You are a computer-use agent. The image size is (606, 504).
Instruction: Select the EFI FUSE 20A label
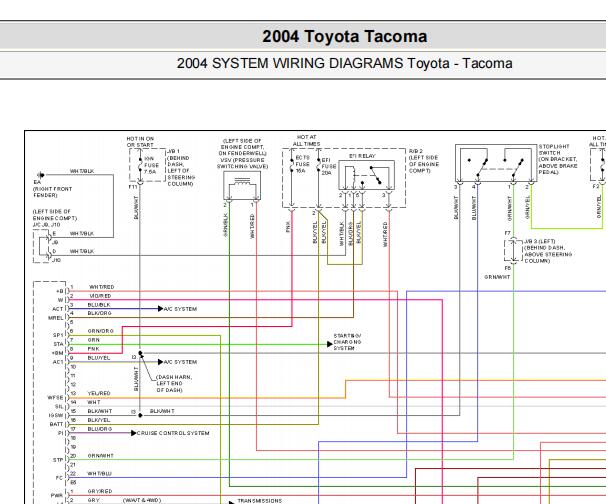(329, 166)
